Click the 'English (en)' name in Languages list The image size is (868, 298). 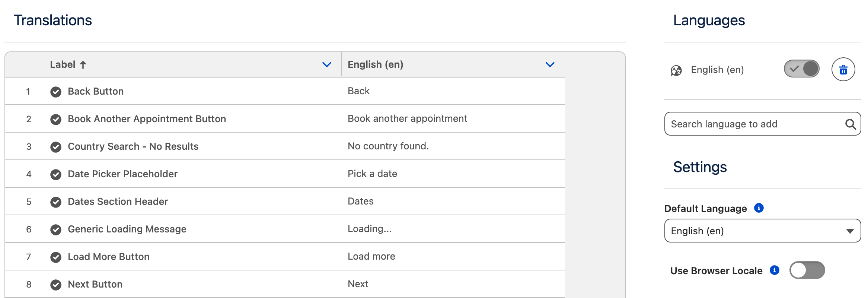[x=717, y=70]
